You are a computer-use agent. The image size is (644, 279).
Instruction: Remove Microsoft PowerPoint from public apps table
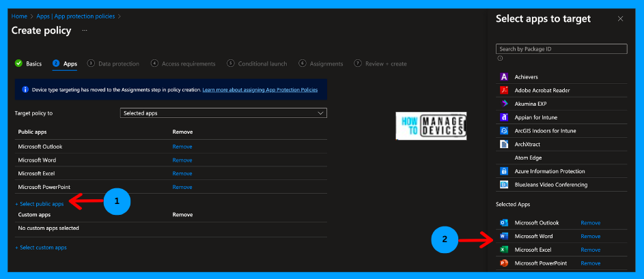pyautogui.click(x=182, y=187)
